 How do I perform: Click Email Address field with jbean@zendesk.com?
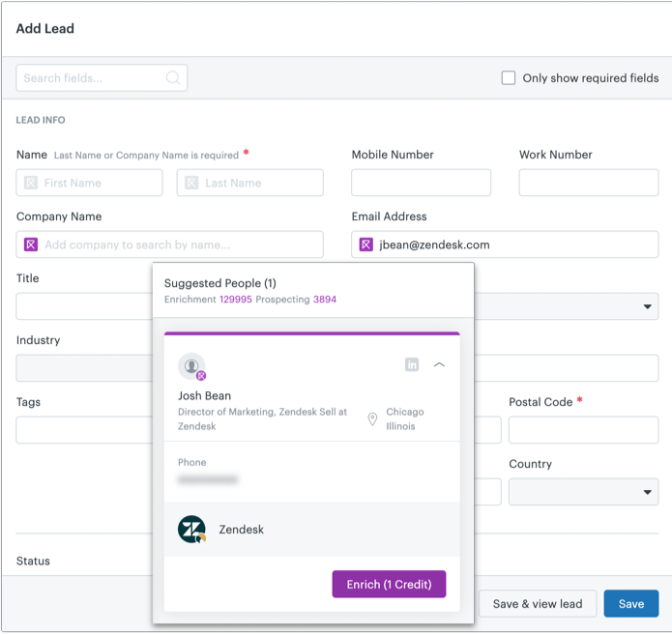pos(505,245)
